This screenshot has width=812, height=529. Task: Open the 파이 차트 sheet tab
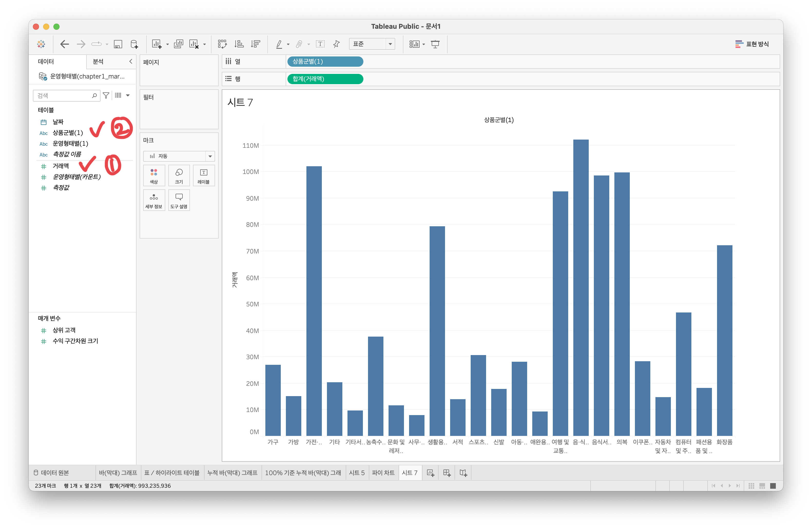tap(383, 473)
